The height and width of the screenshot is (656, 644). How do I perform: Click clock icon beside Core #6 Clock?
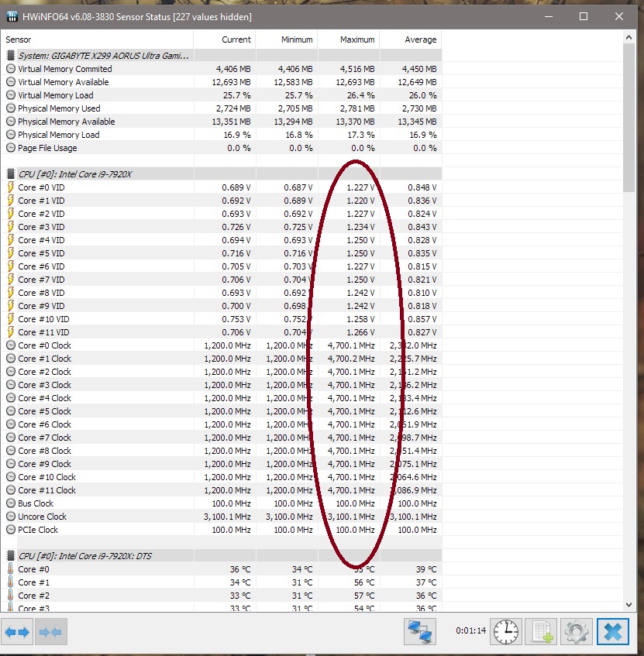coord(11,424)
